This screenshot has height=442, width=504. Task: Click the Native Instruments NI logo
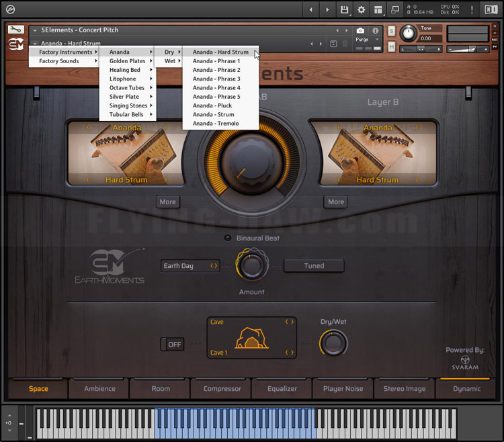point(491,9)
